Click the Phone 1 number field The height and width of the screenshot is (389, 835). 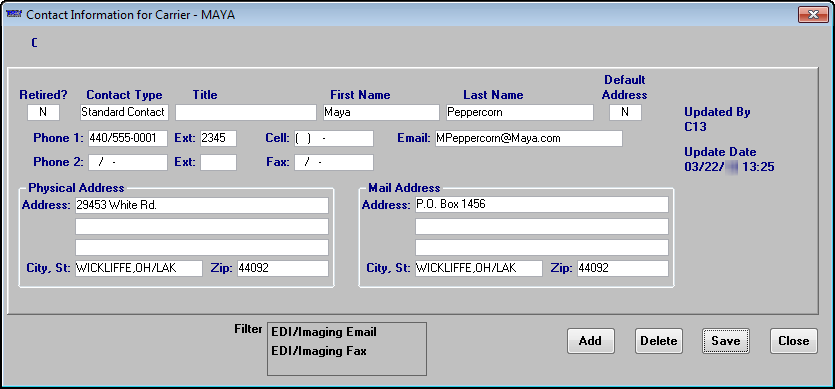point(128,139)
